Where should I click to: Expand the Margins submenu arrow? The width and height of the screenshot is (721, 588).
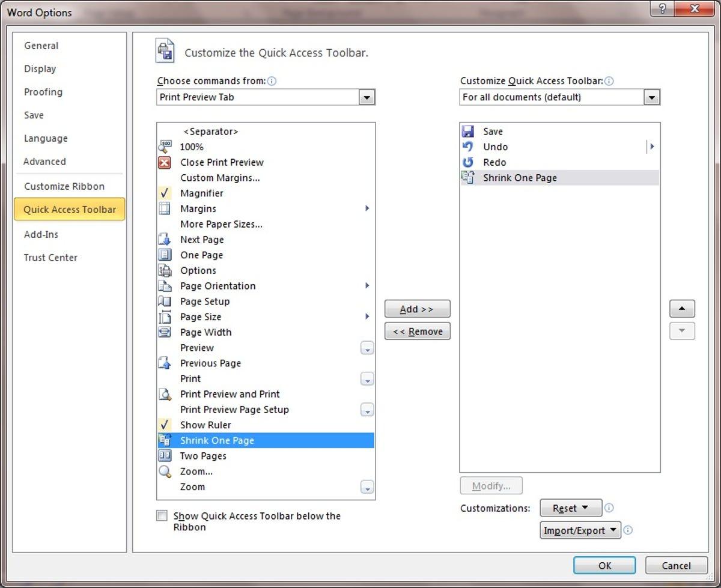coord(367,208)
